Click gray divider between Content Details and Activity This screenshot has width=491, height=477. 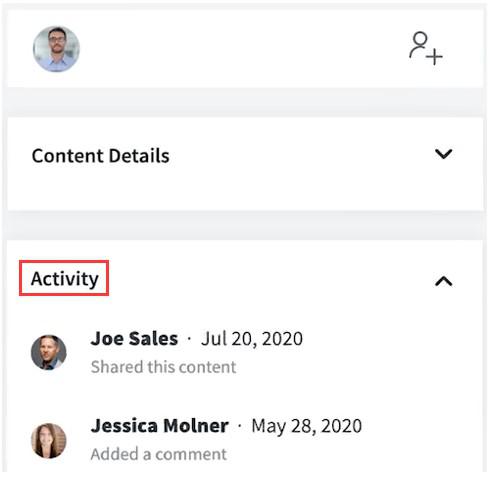tap(245, 225)
